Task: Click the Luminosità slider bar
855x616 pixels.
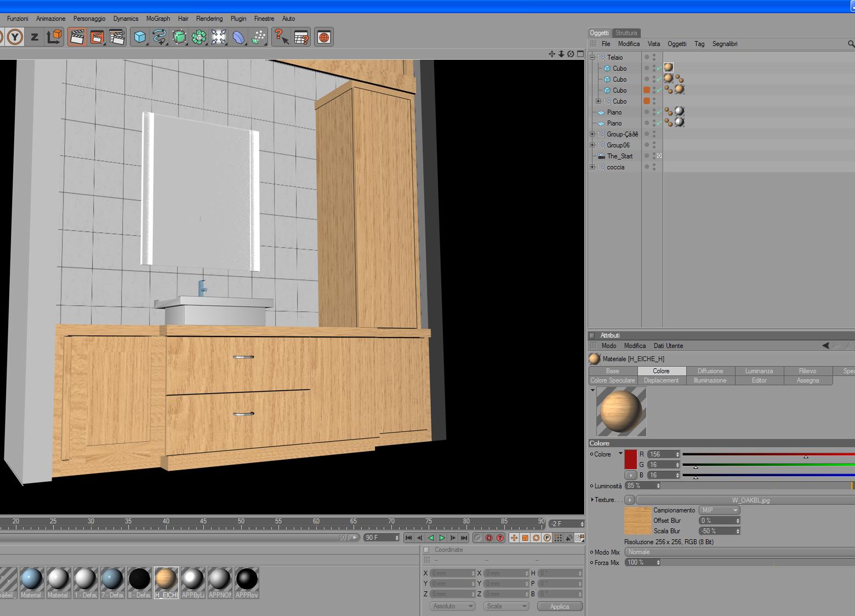Action: (758, 486)
